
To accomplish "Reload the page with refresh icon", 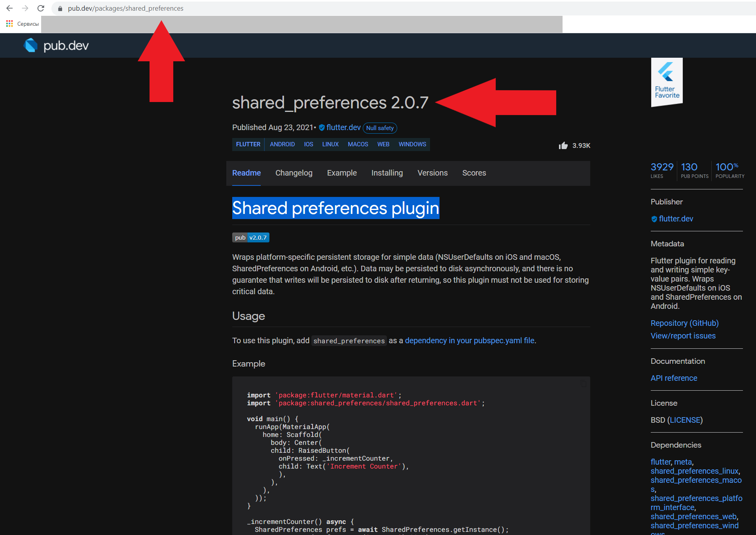I will pyautogui.click(x=41, y=8).
